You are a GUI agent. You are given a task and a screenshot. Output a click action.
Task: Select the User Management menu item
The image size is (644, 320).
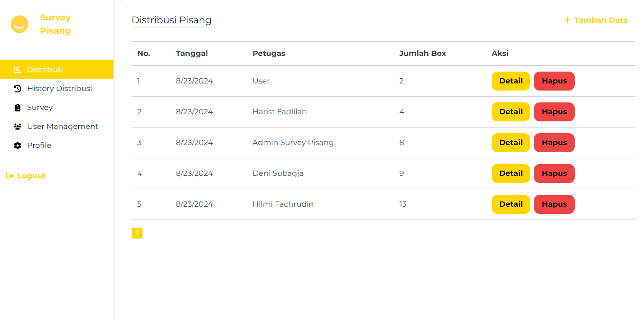62,126
